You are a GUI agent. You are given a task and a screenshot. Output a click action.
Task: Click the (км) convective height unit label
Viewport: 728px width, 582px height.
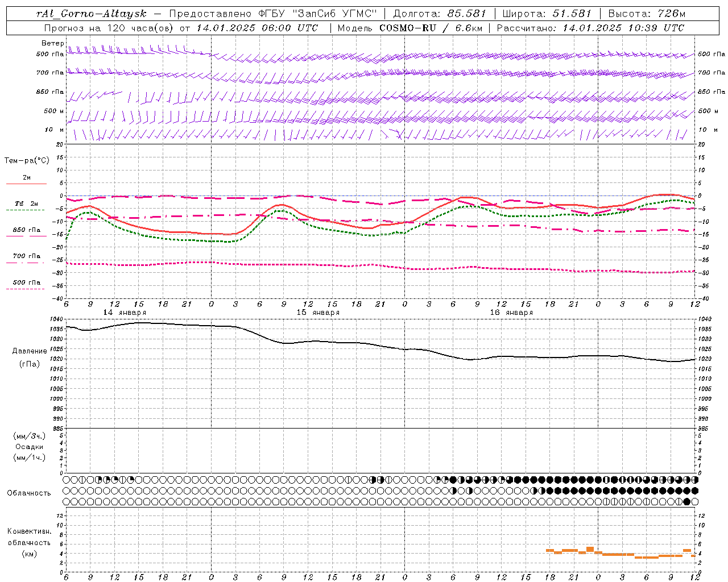point(30,554)
